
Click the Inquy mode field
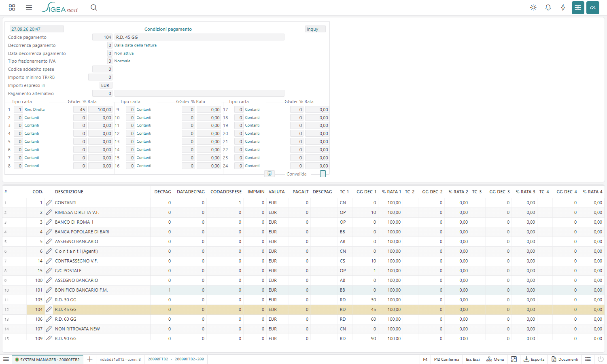tap(315, 29)
